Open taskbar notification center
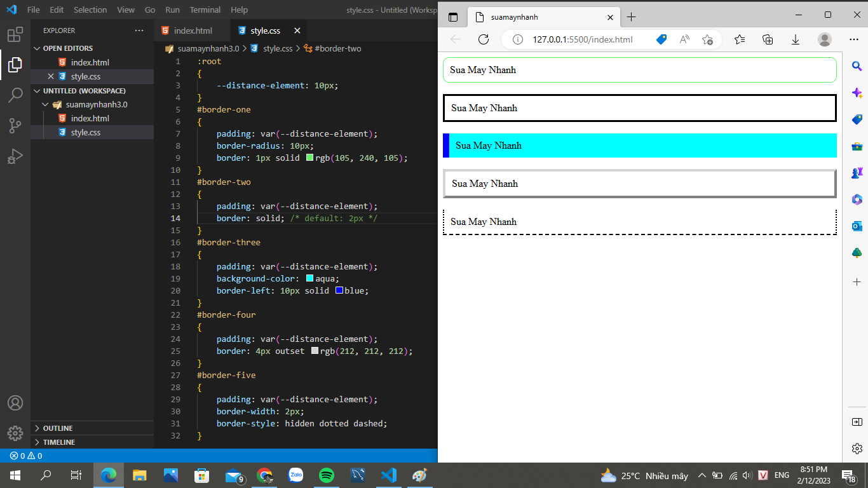 click(848, 475)
